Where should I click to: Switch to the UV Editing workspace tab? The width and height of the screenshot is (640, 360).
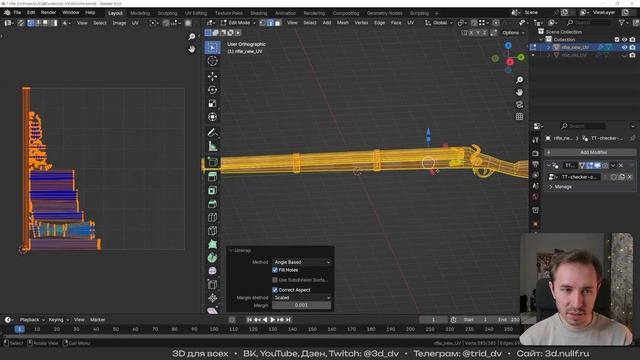[x=196, y=13]
